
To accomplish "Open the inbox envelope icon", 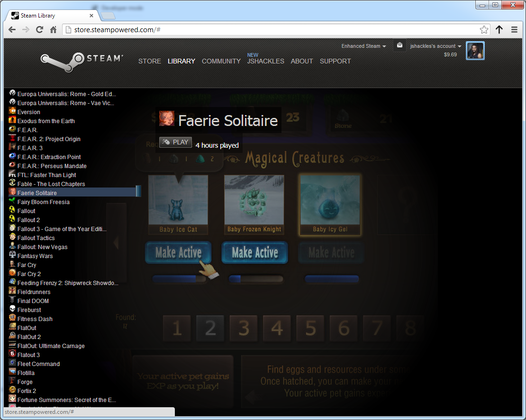I will tap(399, 45).
